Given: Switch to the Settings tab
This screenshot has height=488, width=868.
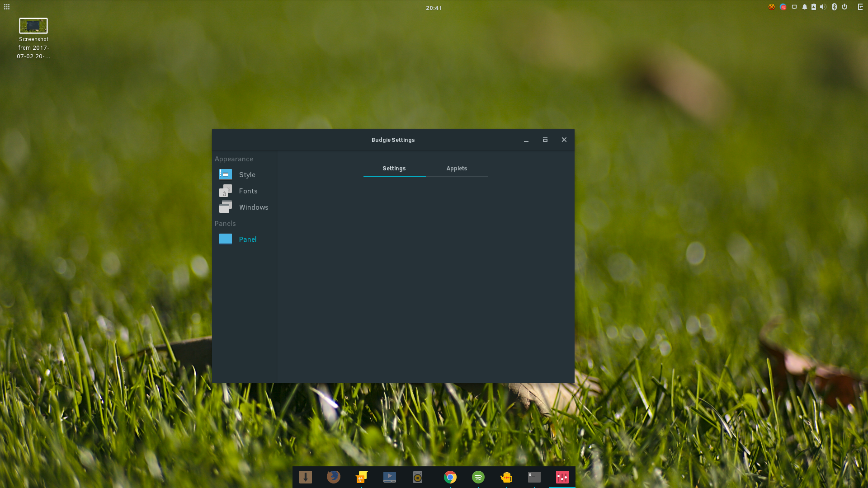Looking at the screenshot, I should point(394,169).
